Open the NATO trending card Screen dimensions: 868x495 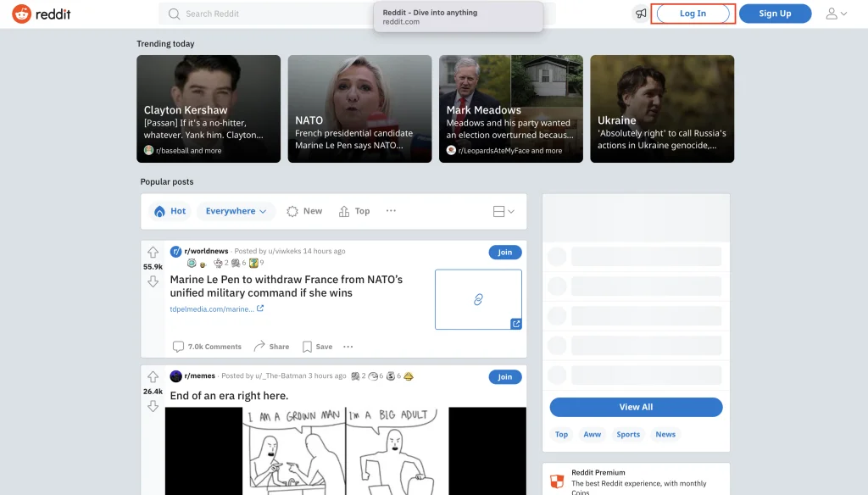pos(359,108)
